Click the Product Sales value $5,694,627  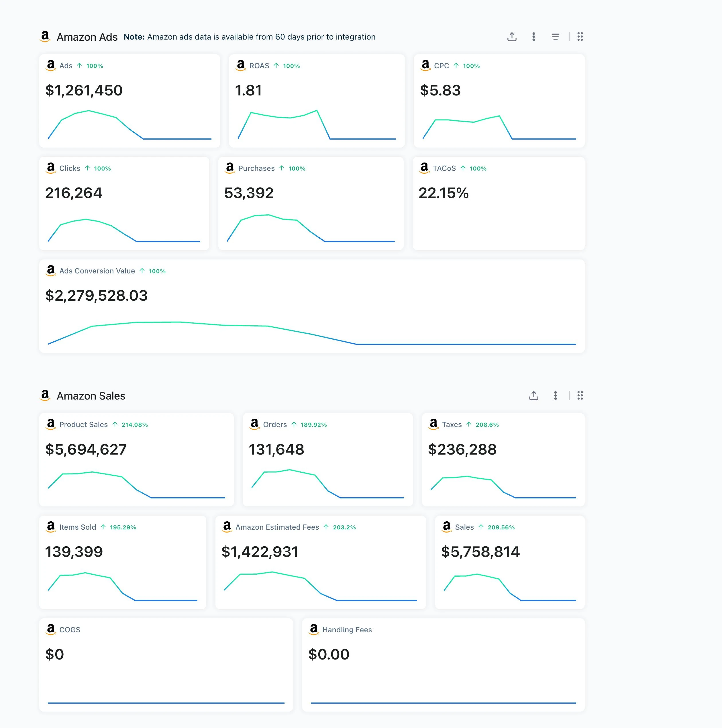[x=86, y=449]
